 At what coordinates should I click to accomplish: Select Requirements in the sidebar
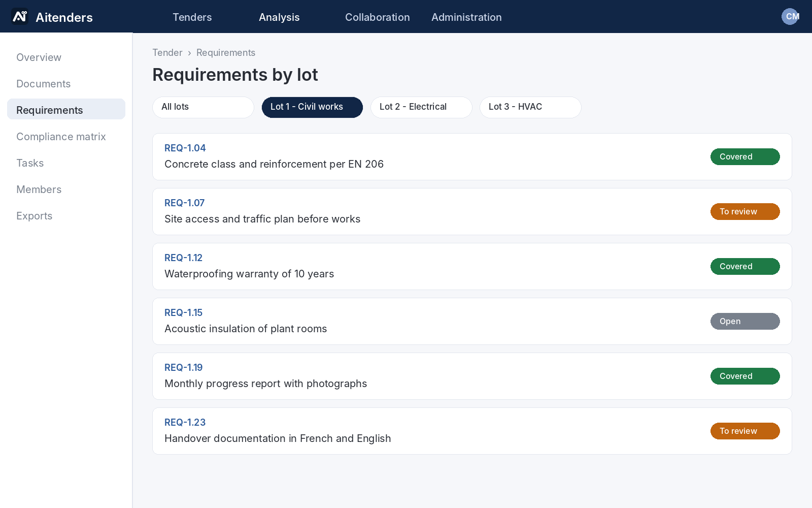[66, 109]
